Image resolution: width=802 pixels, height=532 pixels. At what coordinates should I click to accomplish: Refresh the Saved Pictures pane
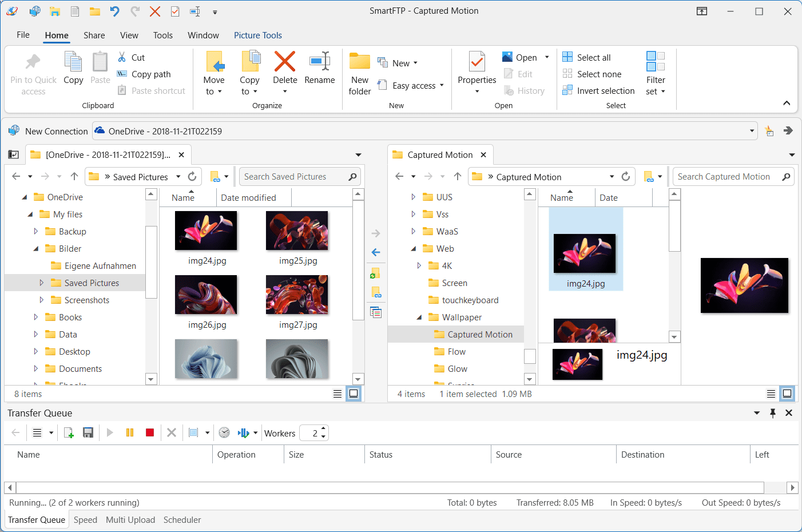192,177
